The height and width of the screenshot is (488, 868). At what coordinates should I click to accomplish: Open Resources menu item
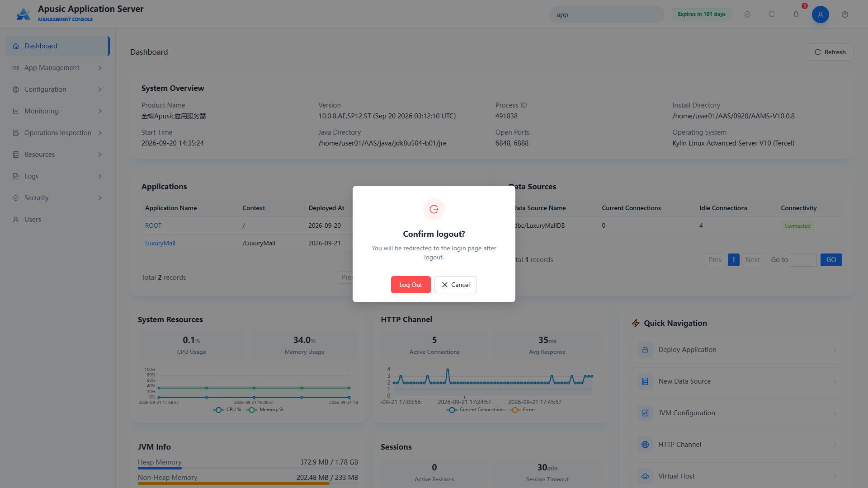pos(57,155)
